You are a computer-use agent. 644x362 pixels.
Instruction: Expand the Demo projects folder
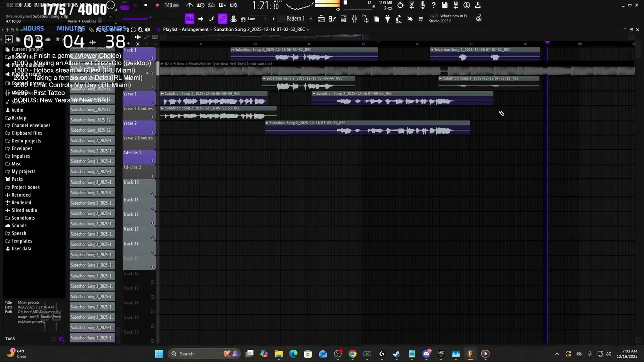(x=26, y=141)
